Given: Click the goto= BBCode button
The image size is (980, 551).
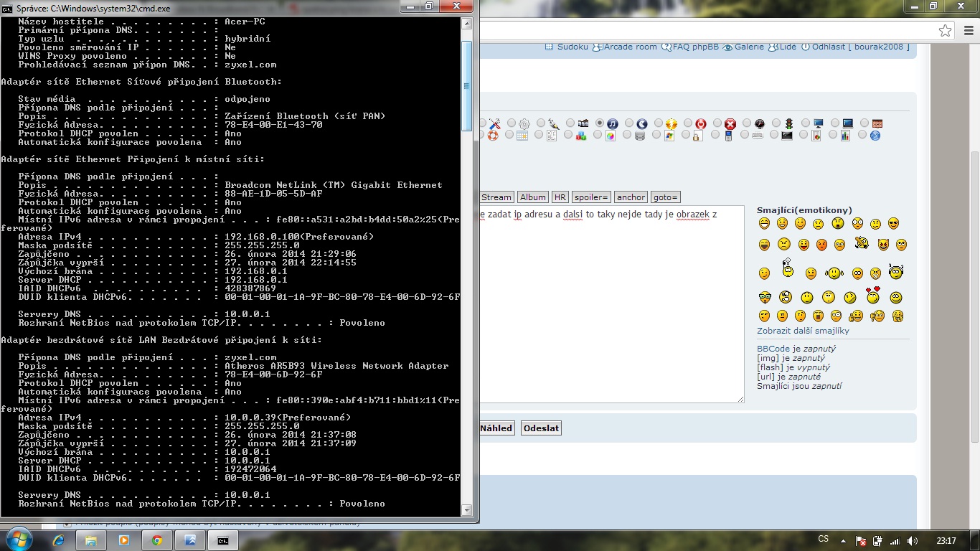Looking at the screenshot, I should (666, 197).
